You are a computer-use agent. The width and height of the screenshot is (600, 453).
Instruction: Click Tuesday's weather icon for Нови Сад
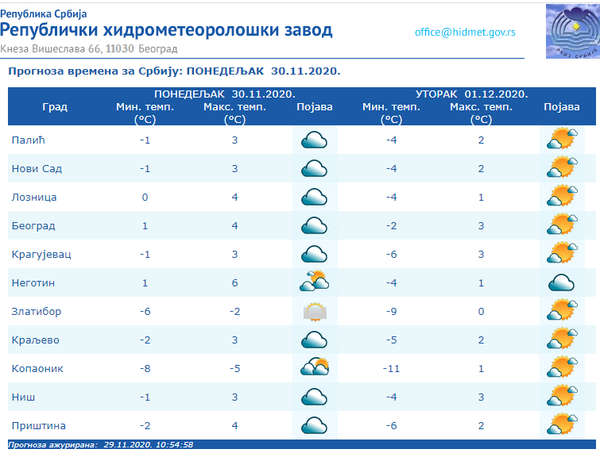561,169
